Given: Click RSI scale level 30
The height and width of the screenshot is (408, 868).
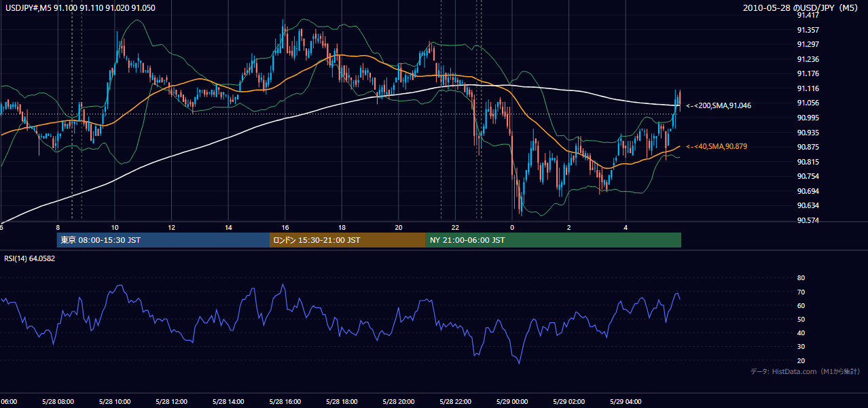Looking at the screenshot, I should (801, 347).
